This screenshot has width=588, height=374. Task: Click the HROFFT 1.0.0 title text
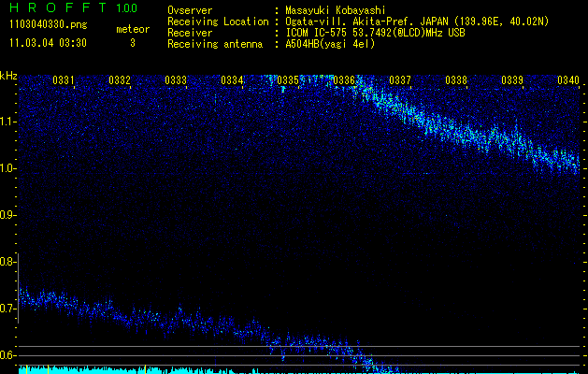(x=73, y=7)
